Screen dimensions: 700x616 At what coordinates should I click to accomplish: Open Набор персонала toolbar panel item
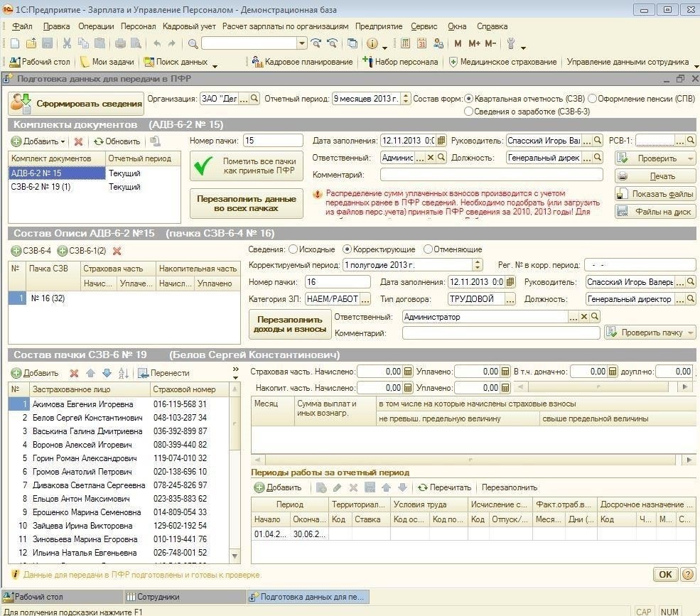[400, 62]
